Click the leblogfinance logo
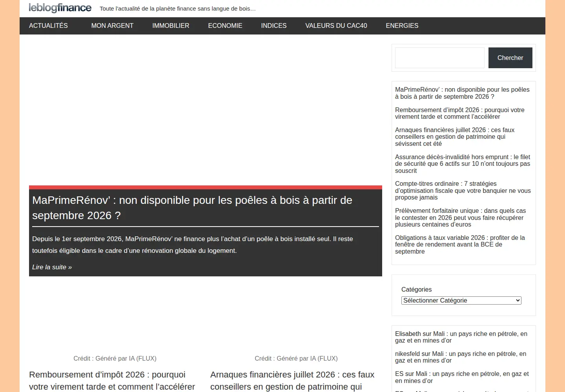Screen dimensions: 565x392 (60, 8)
